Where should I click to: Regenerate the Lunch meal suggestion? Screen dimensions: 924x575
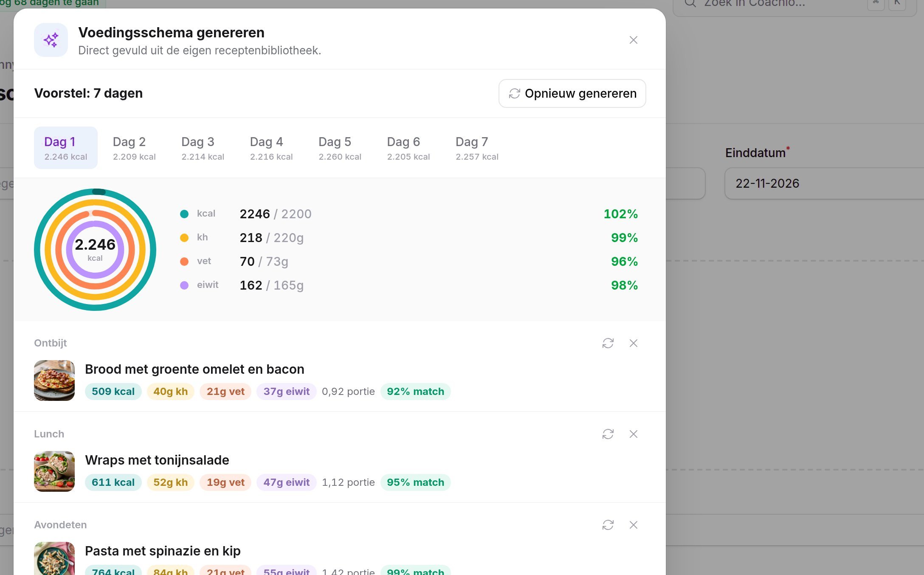coord(608,434)
